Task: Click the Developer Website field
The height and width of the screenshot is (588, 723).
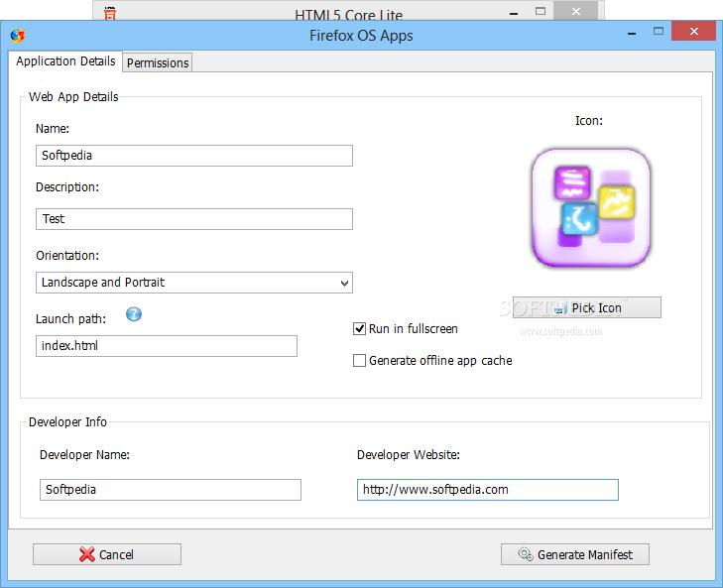Action: coord(487,490)
